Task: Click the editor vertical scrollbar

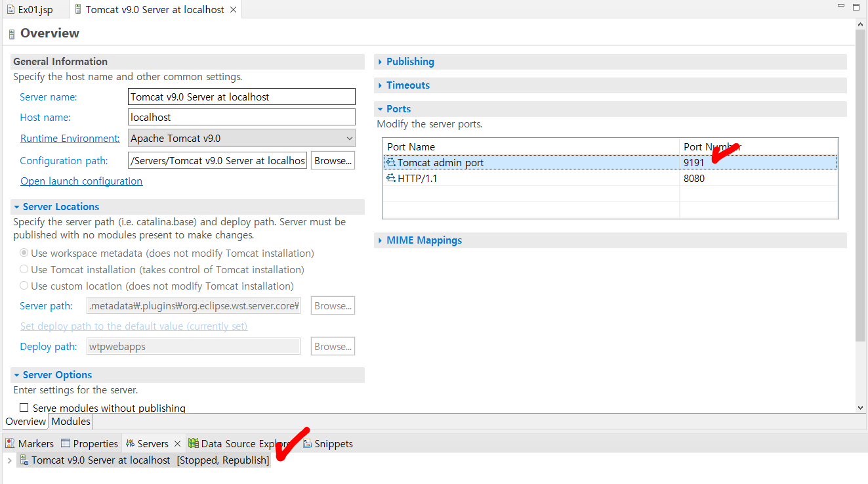Action: click(x=861, y=185)
